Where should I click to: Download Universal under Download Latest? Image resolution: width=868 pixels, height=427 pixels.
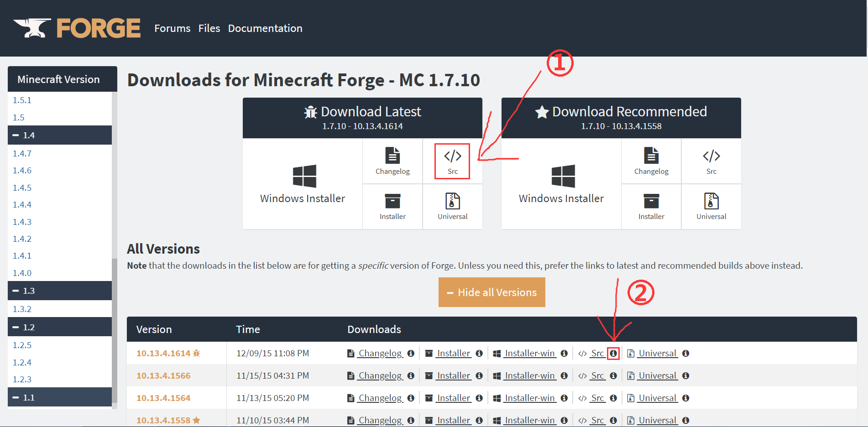pos(452,207)
